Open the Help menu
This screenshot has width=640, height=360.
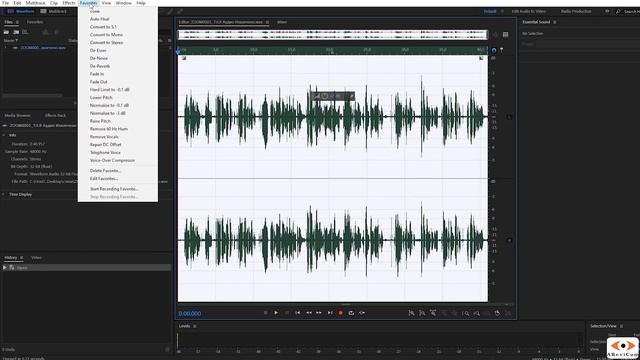pos(141,3)
